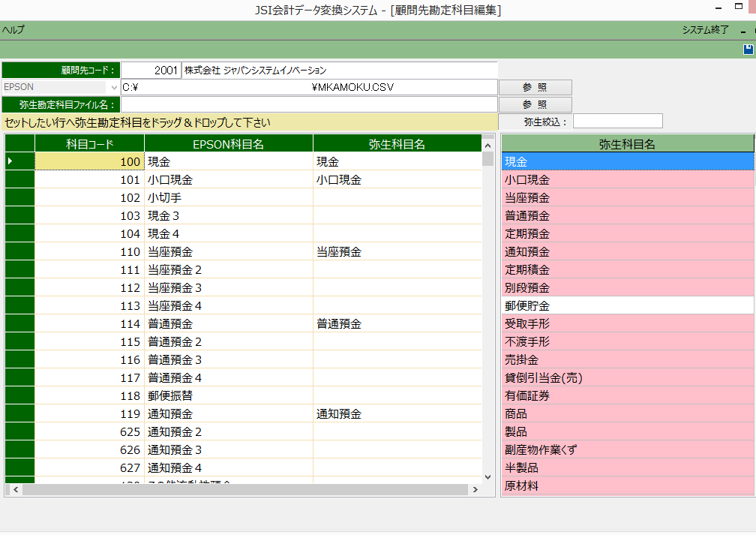The image size is (756, 535).
Task: Open the ヘルプ menu
Action: pyautogui.click(x=13, y=30)
